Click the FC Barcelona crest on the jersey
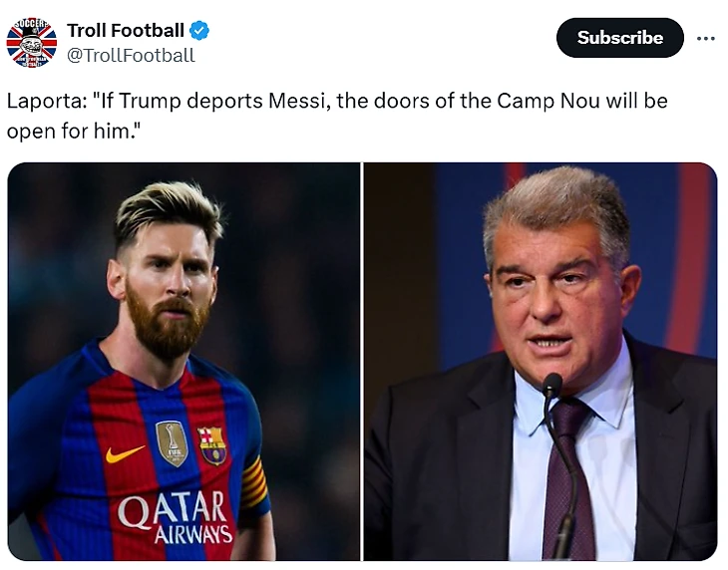The width and height of the screenshot is (728, 570). (x=212, y=445)
